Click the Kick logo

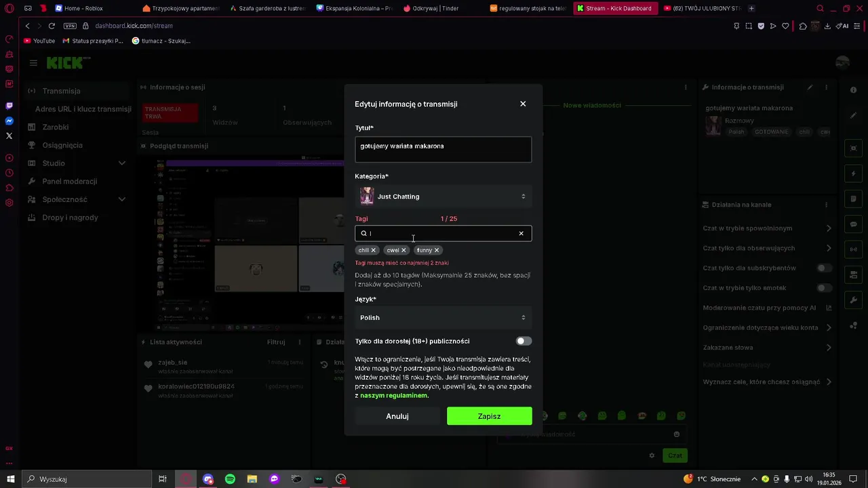65,63
